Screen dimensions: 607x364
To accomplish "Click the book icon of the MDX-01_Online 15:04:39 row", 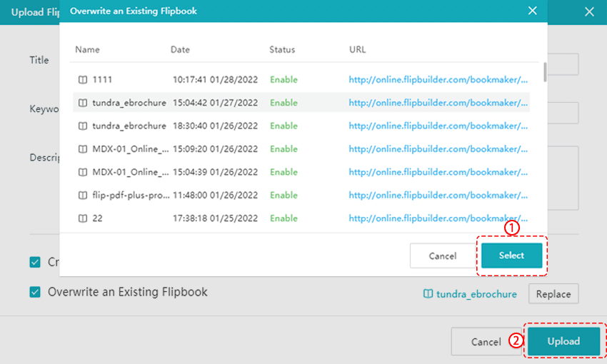I will point(82,172).
